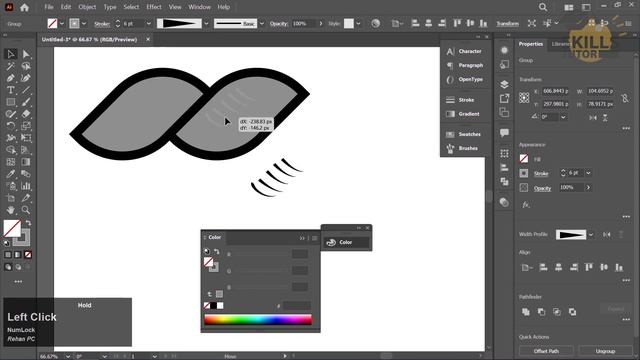Select the Gradient tool in the toolbar
This screenshot has height=360, width=640.
point(26,162)
